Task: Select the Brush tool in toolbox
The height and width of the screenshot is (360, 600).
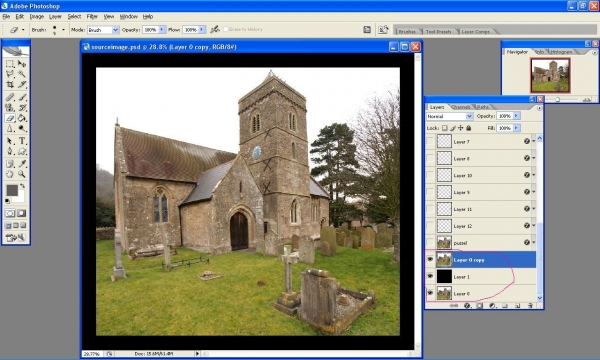Action: click(22, 97)
